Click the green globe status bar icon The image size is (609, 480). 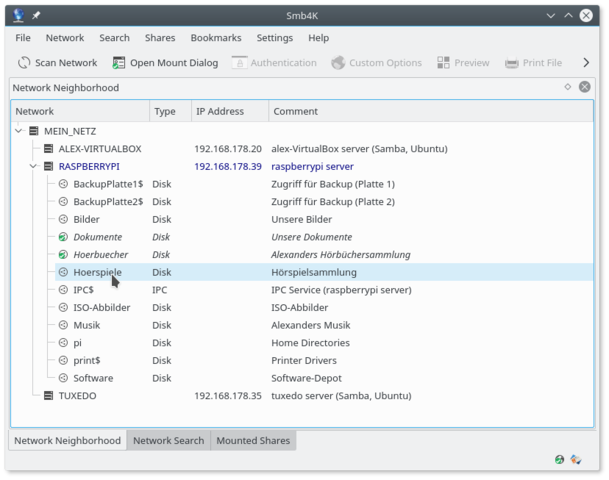coord(559,459)
